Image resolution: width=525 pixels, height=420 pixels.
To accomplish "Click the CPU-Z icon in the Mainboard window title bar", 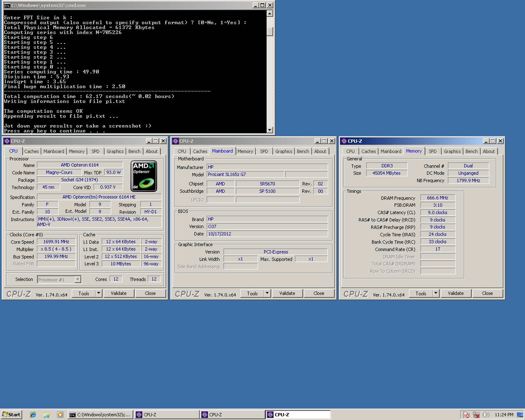I will click(176, 141).
